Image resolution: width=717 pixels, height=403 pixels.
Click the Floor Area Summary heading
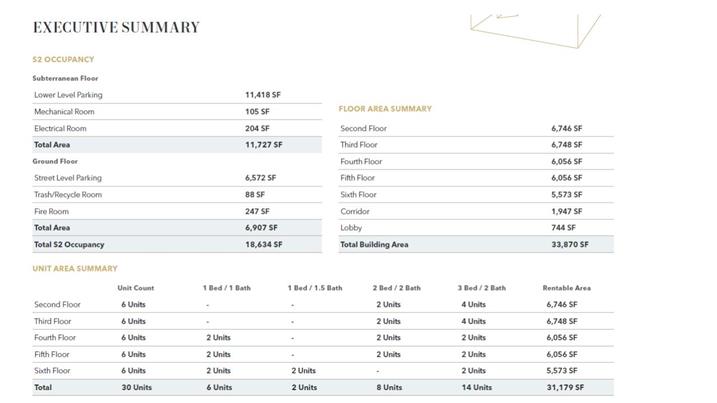(x=385, y=108)
